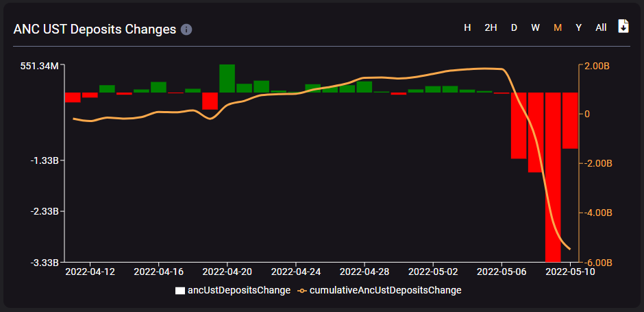Pick the M time range
This screenshot has height=312, width=644.
tap(558, 27)
